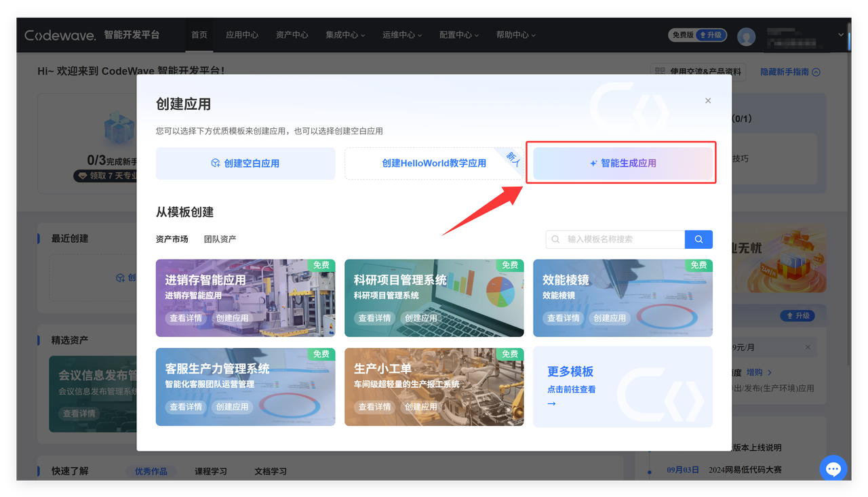Click 智能生成应用 button
Screen dimensions: 868x497
[623, 163]
